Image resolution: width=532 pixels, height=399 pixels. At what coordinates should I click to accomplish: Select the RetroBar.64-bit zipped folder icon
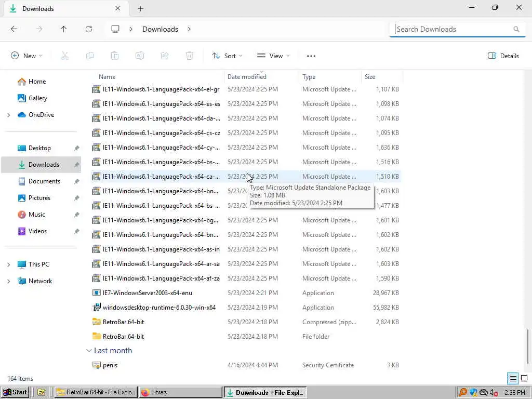point(96,322)
